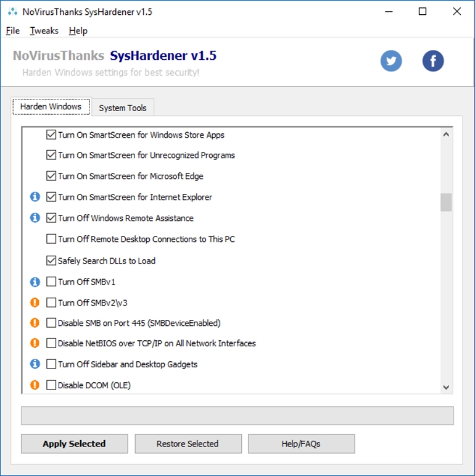Open the Twitter icon link
475x476 pixels.
click(x=391, y=61)
